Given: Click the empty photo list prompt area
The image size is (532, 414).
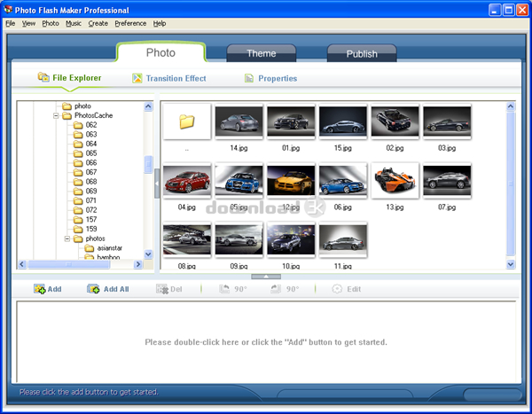Looking at the screenshot, I should [266, 342].
